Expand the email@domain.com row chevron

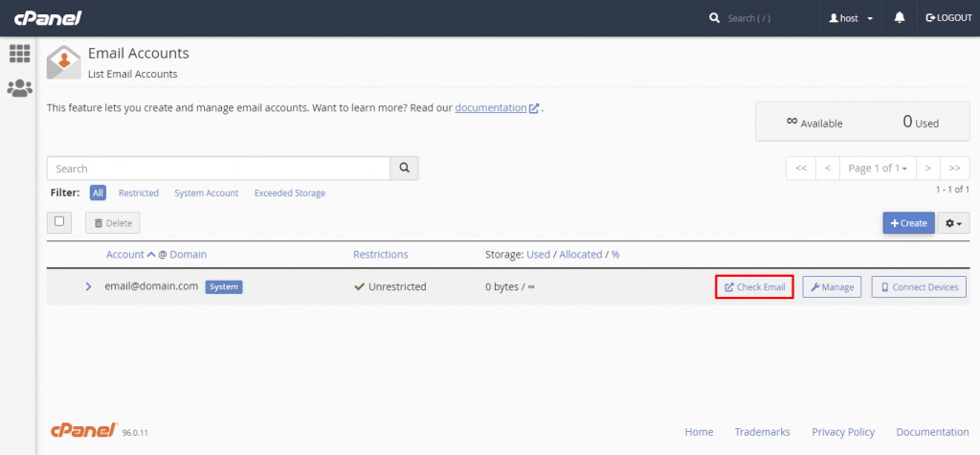(x=88, y=286)
